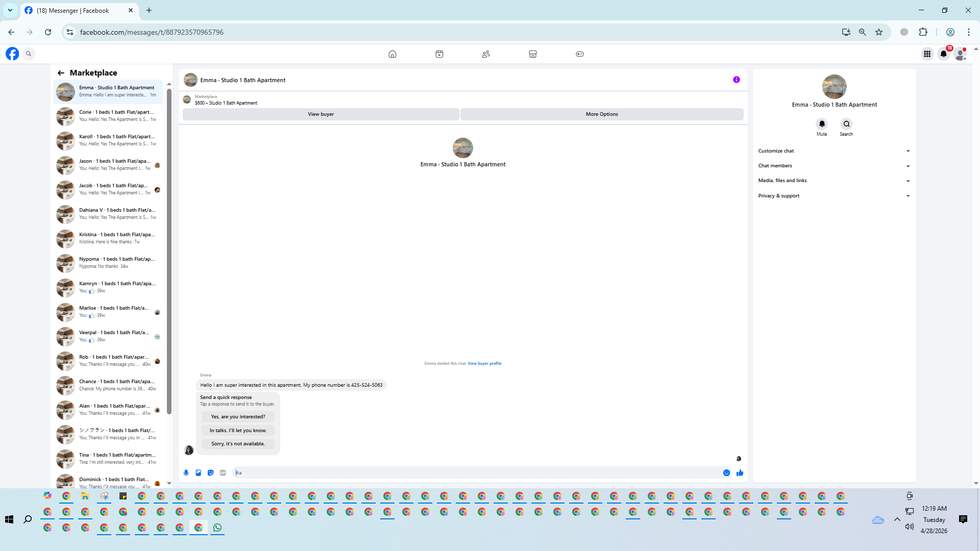Viewport: 980px width, 551px height.
Task: Open the emoji picker
Action: click(x=726, y=473)
